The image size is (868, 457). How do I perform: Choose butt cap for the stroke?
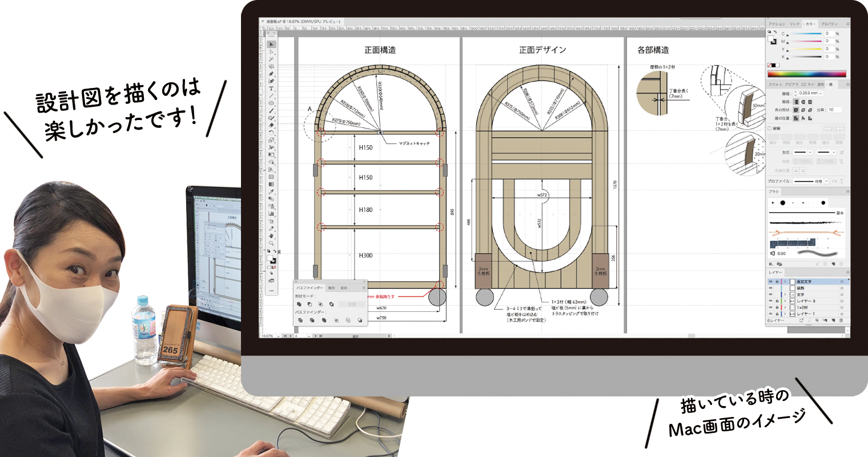tap(796, 102)
